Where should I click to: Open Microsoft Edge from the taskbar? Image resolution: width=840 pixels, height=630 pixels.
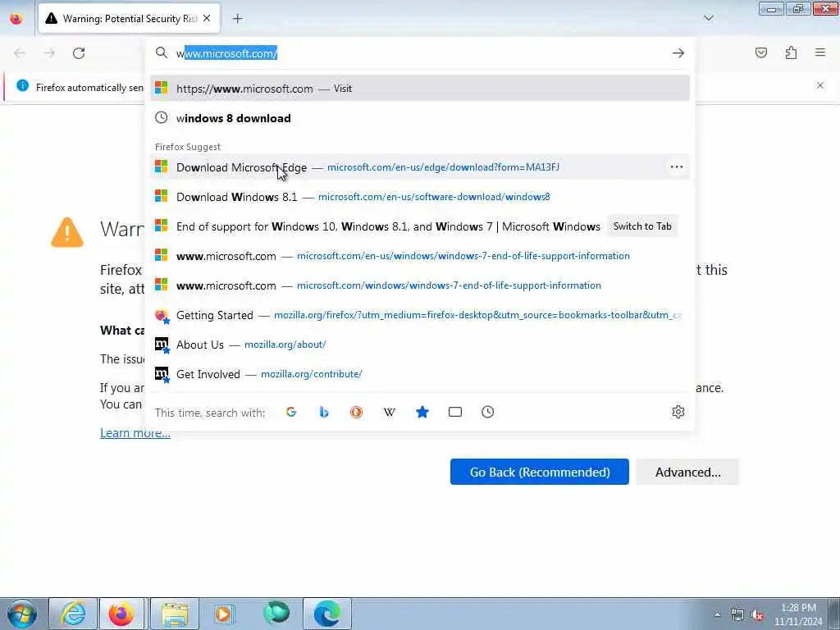coord(327,614)
